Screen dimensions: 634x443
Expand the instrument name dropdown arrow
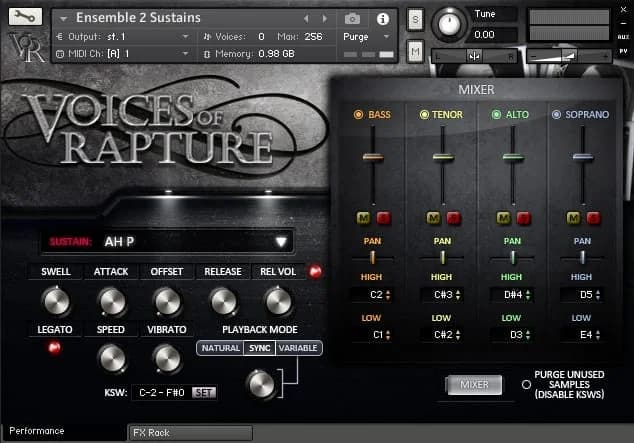[x=63, y=19]
